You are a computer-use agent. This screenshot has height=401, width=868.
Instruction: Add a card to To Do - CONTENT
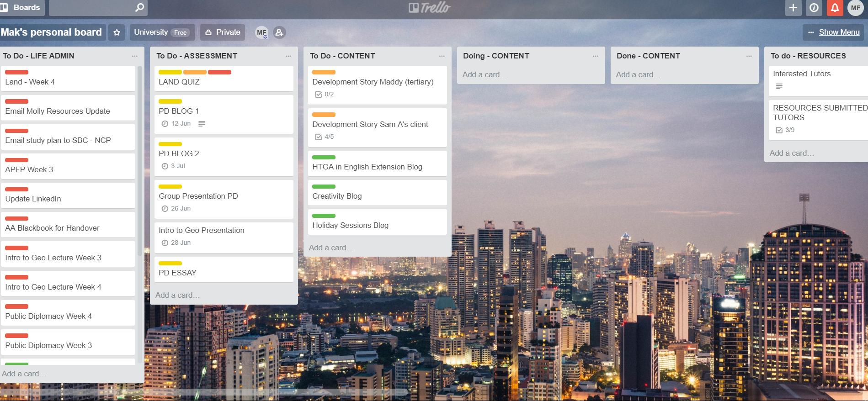(x=331, y=248)
